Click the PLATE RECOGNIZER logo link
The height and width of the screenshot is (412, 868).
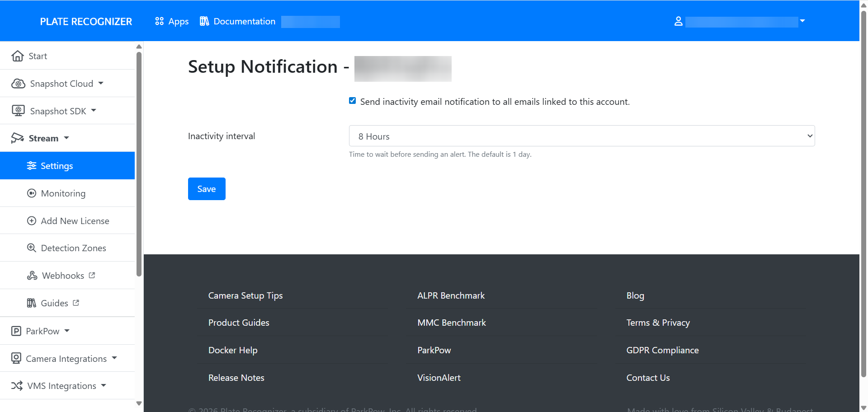point(86,21)
